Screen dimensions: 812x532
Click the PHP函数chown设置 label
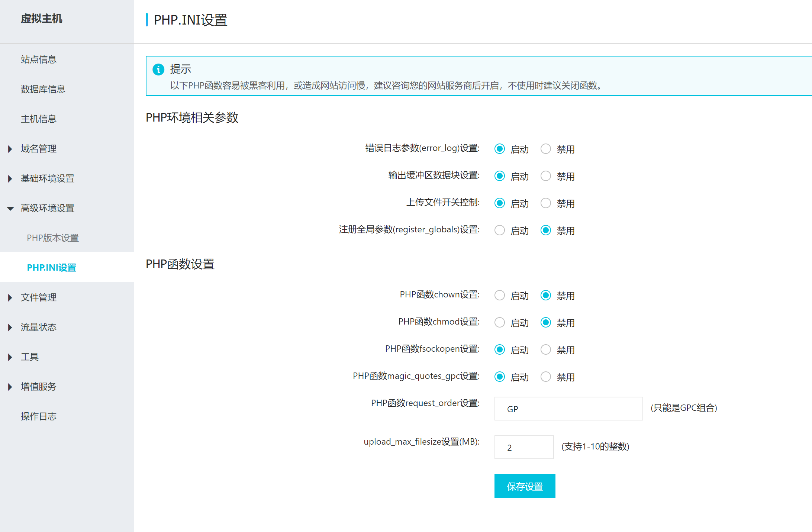tap(440, 295)
